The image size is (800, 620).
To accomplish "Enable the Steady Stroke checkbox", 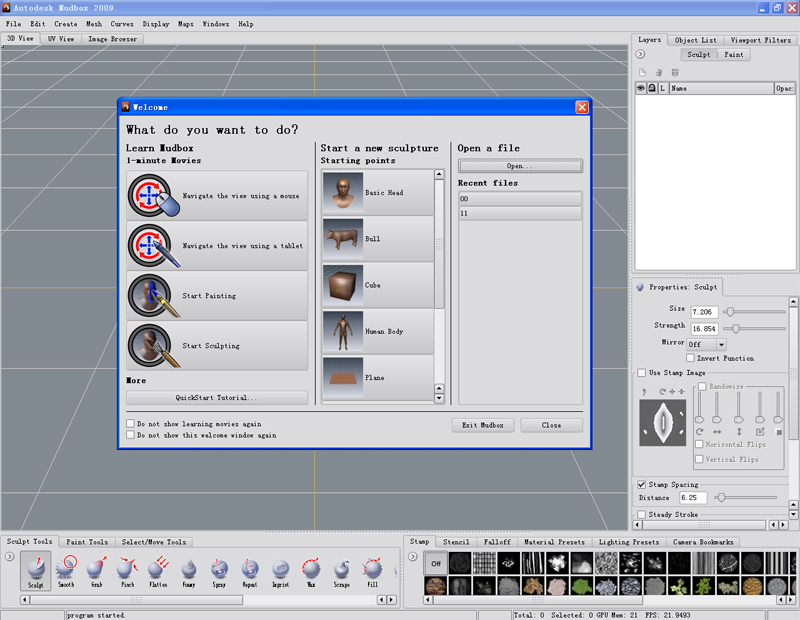I will tap(642, 514).
